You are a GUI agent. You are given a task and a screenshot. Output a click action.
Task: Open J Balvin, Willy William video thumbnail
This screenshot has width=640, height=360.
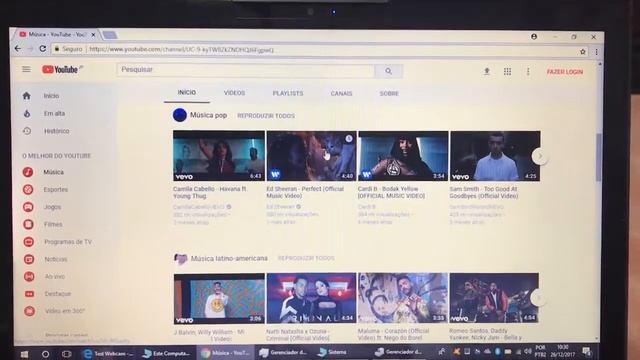219,298
